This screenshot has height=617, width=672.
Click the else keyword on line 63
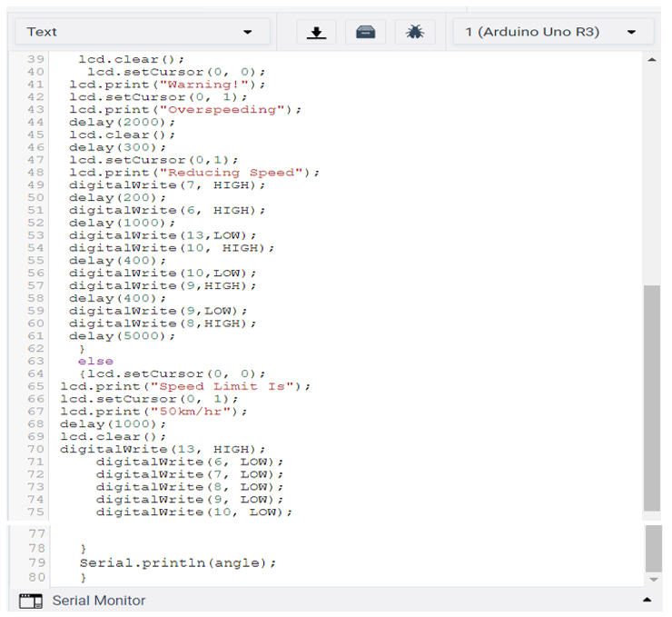click(95, 362)
